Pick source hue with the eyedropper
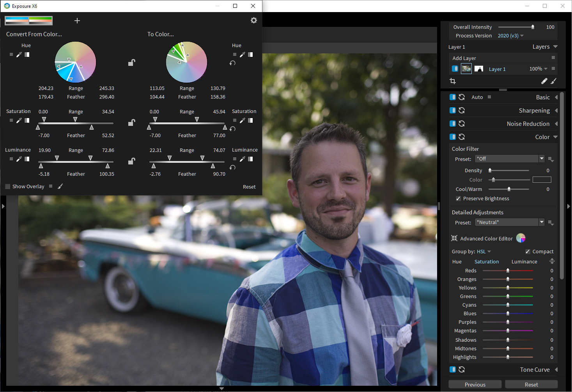This screenshot has height=392, width=572. [19, 55]
